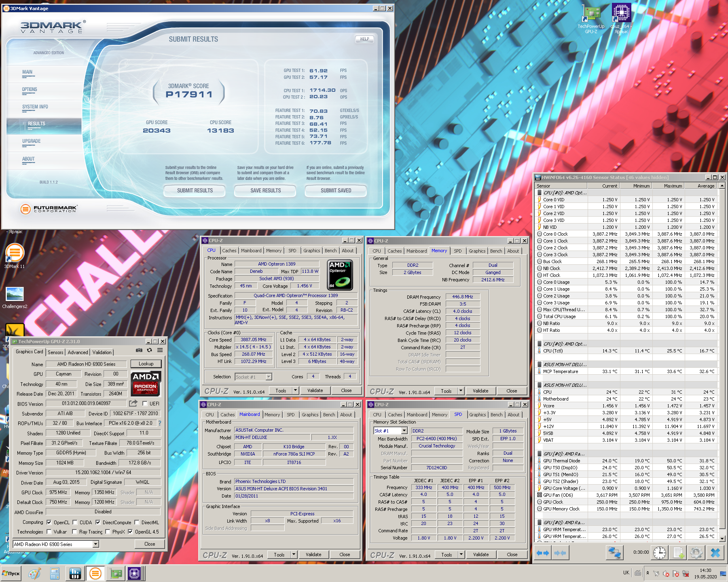
Task: Open Slot #1 memory slot dropdown
Action: pyautogui.click(x=404, y=431)
